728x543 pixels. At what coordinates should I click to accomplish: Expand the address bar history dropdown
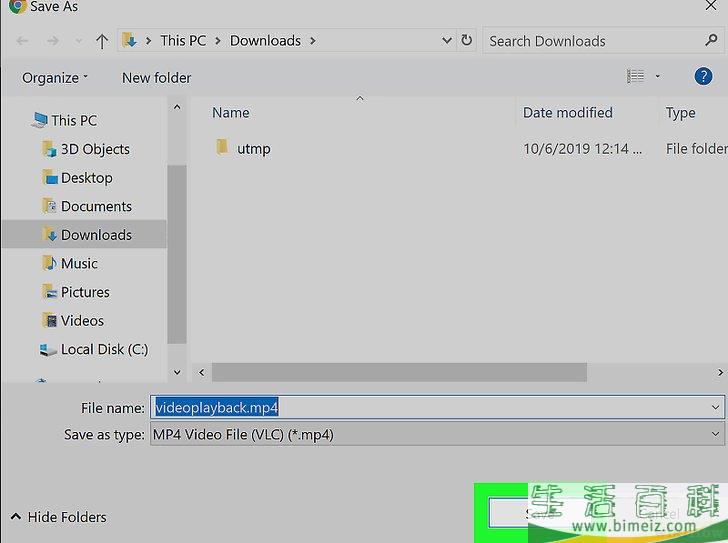(446, 41)
